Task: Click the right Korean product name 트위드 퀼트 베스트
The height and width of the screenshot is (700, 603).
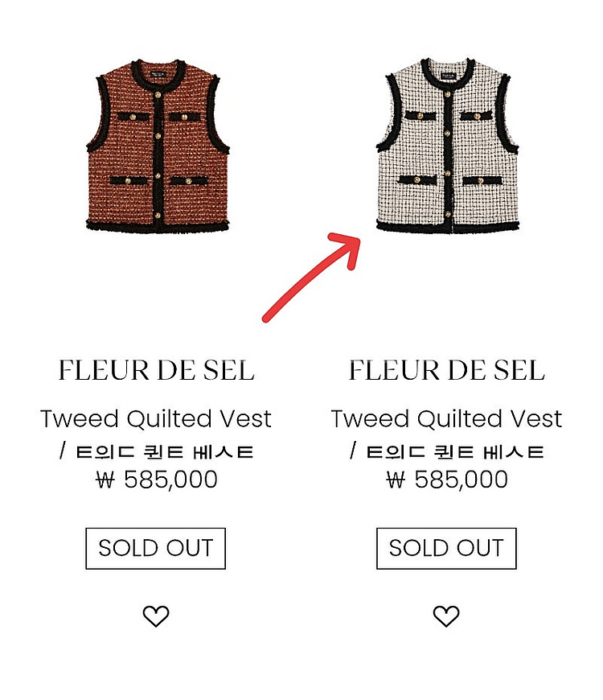Action: point(454,452)
